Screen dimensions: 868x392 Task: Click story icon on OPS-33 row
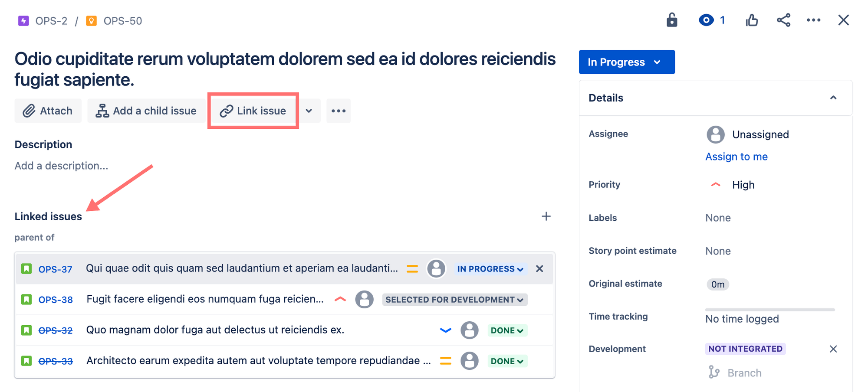[26, 361]
